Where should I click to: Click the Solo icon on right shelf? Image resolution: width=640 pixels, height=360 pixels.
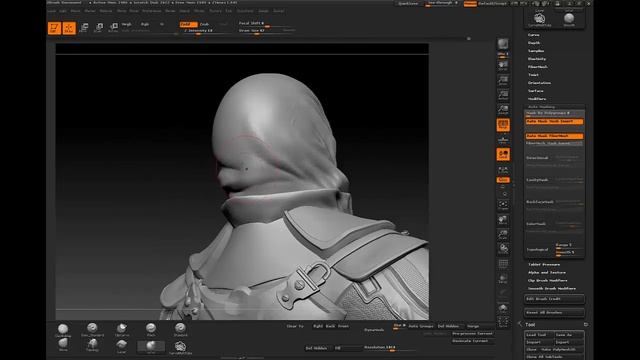tap(503, 307)
